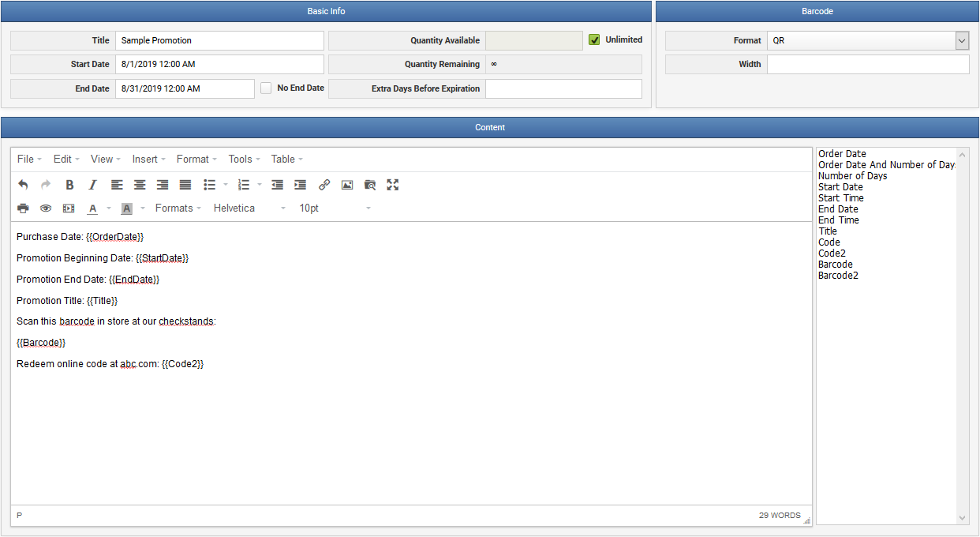Image resolution: width=980 pixels, height=537 pixels.
Task: Open the Edit menu
Action: (66, 159)
